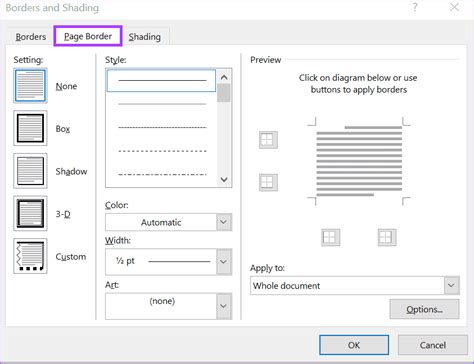Switch to the Borders tab
The width and height of the screenshot is (474, 364).
click(31, 37)
